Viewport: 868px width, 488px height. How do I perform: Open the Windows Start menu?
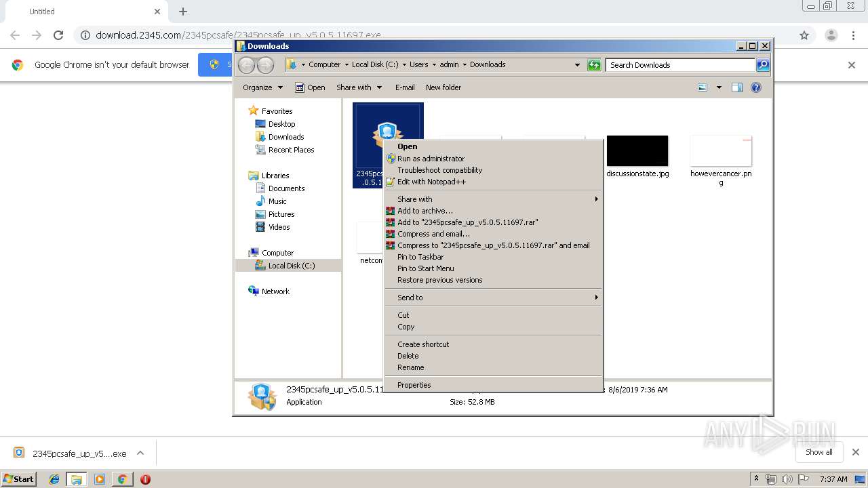point(18,479)
